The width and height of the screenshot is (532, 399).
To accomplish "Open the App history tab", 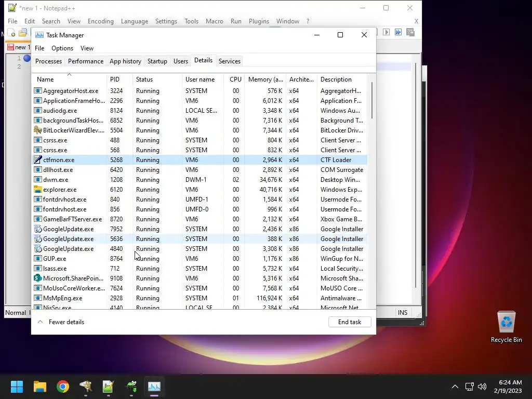I will tap(125, 61).
